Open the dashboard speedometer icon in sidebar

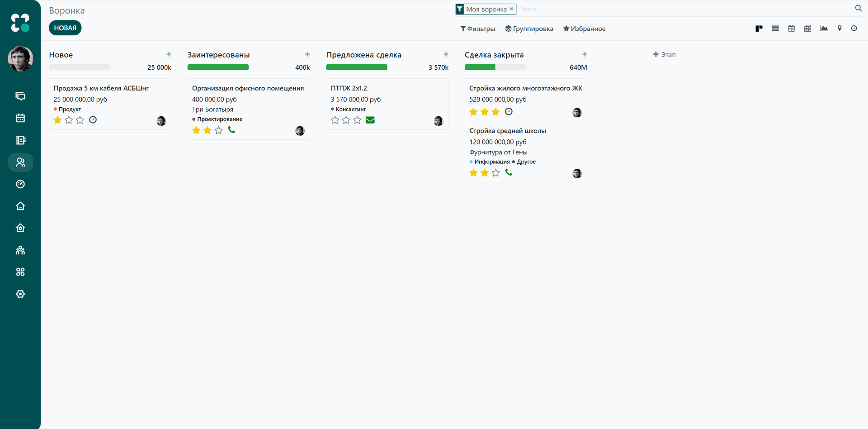pyautogui.click(x=20, y=184)
